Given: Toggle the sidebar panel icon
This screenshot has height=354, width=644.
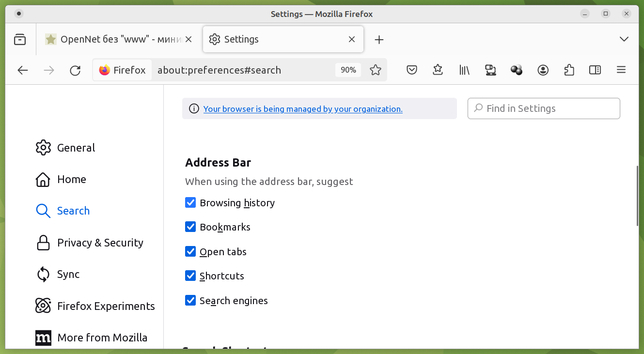Looking at the screenshot, I should pos(595,70).
